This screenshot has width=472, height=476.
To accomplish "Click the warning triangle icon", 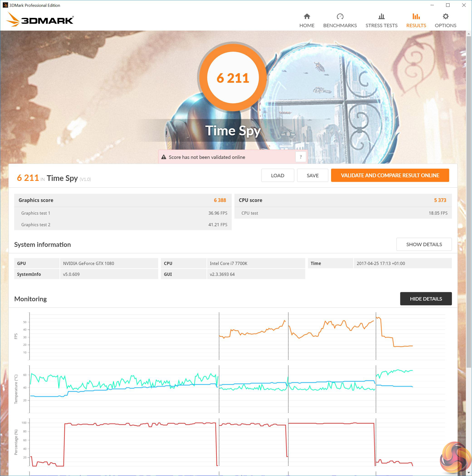I will [x=164, y=157].
